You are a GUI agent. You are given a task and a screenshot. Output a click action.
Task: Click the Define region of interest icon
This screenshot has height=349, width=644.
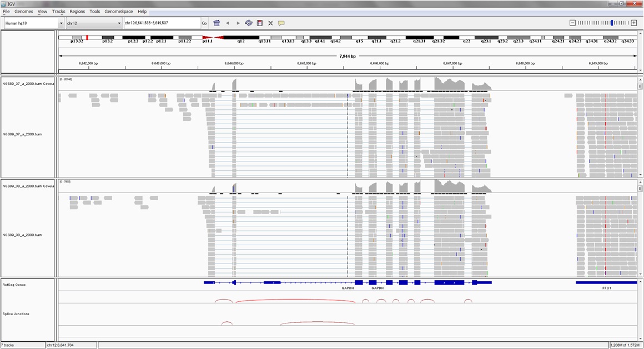click(259, 23)
